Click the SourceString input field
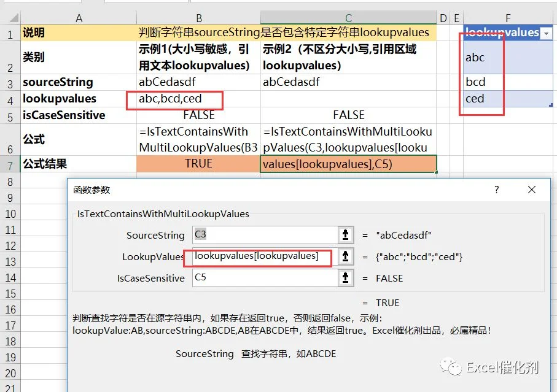The image size is (557, 392). pos(265,235)
